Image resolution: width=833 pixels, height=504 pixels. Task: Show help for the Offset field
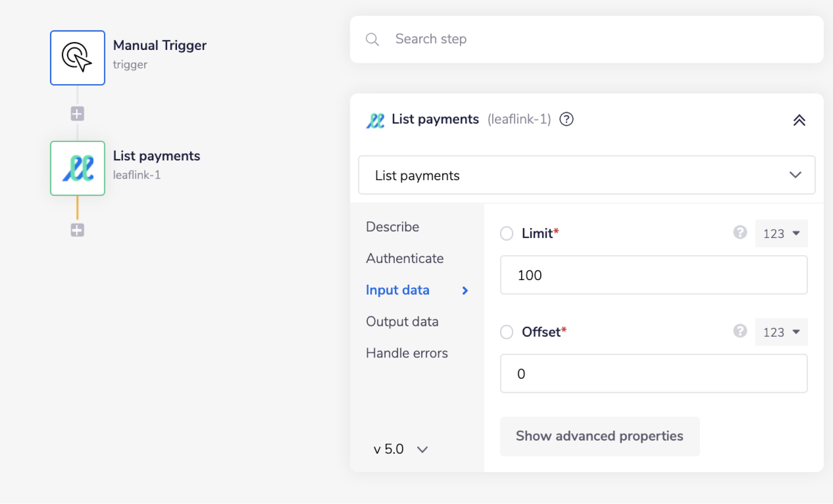pyautogui.click(x=740, y=331)
